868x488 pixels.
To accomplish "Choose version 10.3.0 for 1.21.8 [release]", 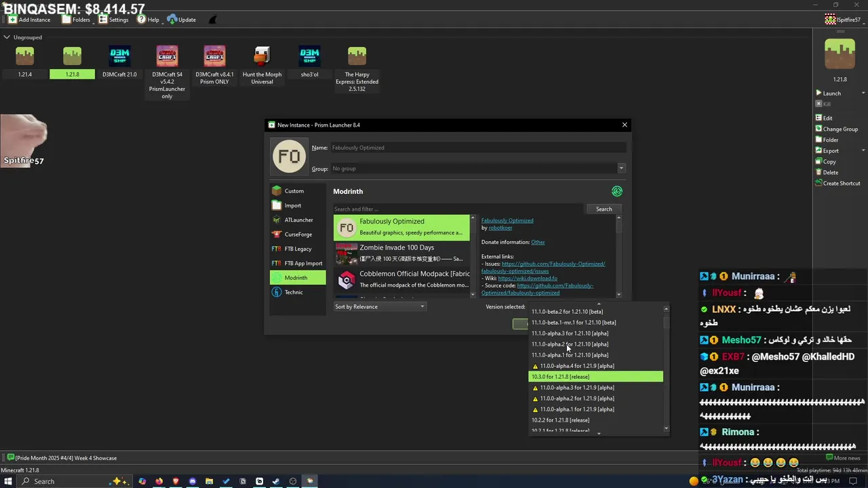I will point(595,377).
